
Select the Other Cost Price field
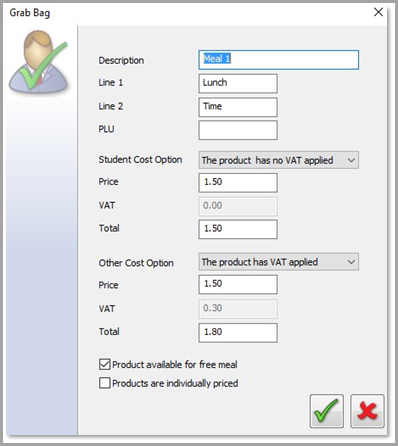[x=238, y=284]
